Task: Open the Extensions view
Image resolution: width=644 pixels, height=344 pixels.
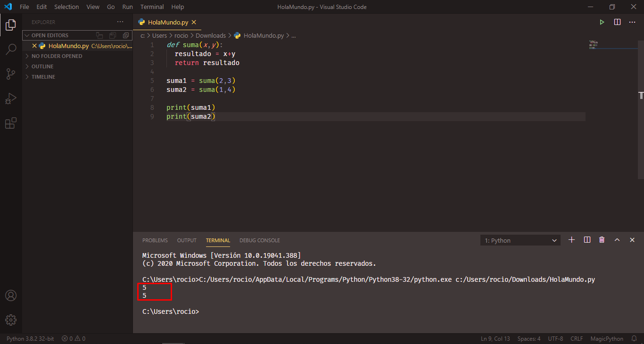Action: pos(11,123)
